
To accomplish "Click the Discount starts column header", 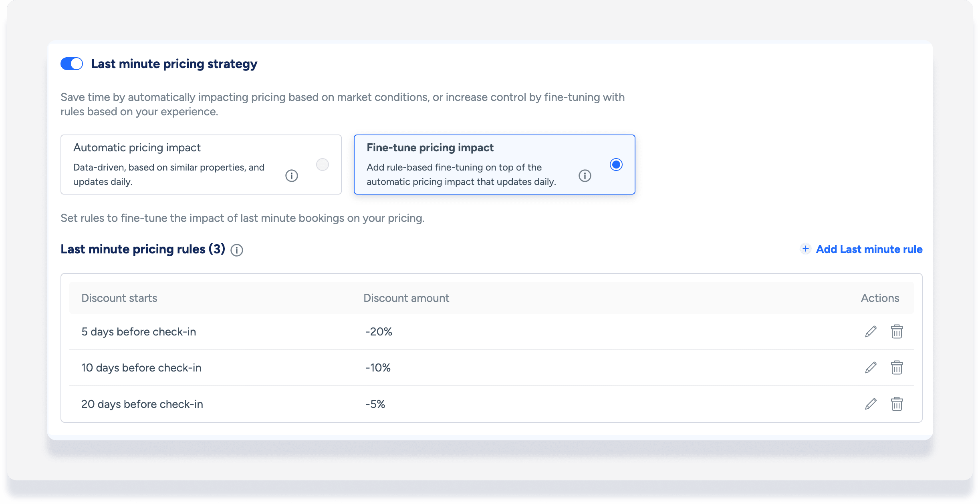I will pos(119,298).
